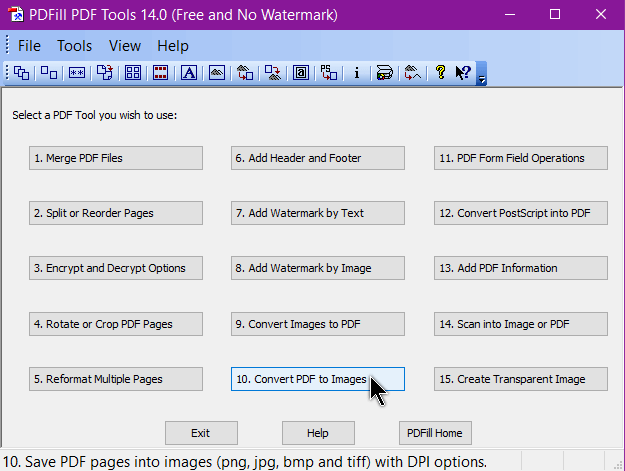Click the toolbar drag handle grip
Screen dimensions: 625x471
(7, 73)
